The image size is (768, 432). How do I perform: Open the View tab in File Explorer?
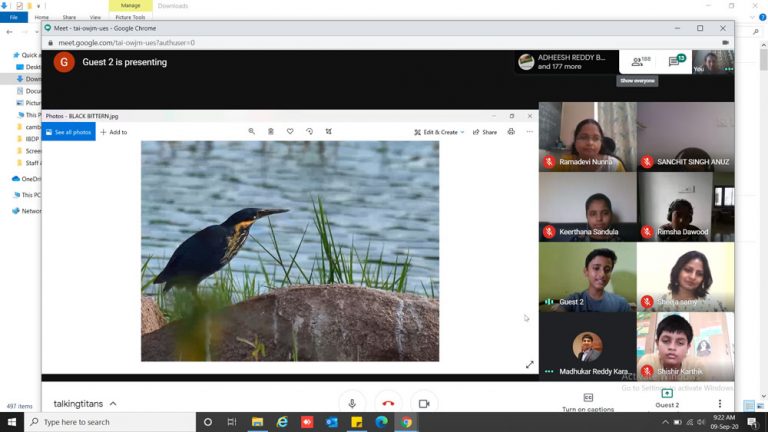[95, 17]
